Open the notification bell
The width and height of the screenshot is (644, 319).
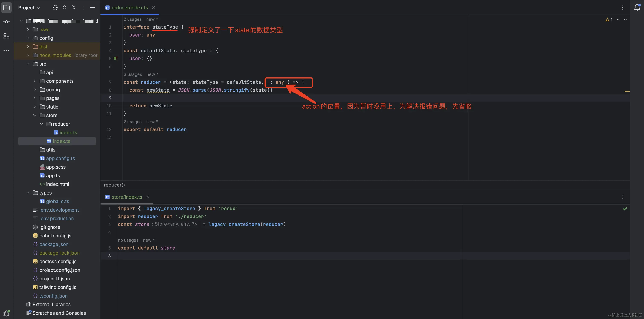637,7
